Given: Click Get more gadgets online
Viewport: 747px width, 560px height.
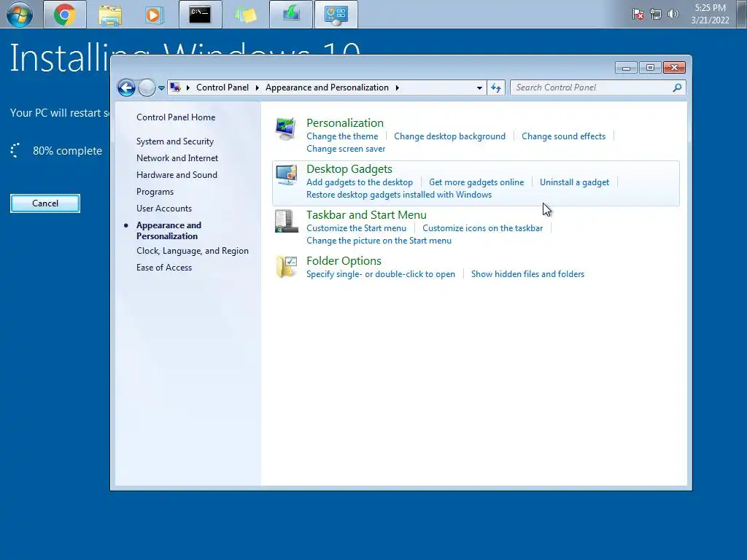Looking at the screenshot, I should [476, 182].
